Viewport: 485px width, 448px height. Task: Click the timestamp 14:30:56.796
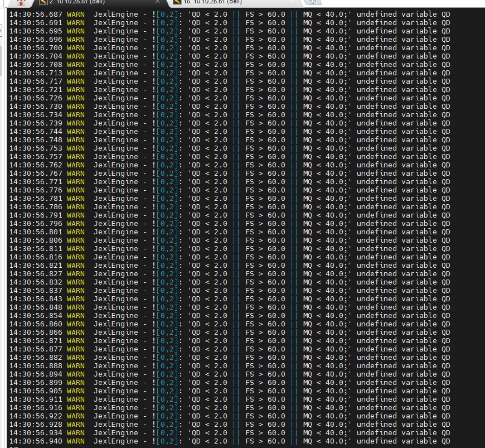(36, 223)
